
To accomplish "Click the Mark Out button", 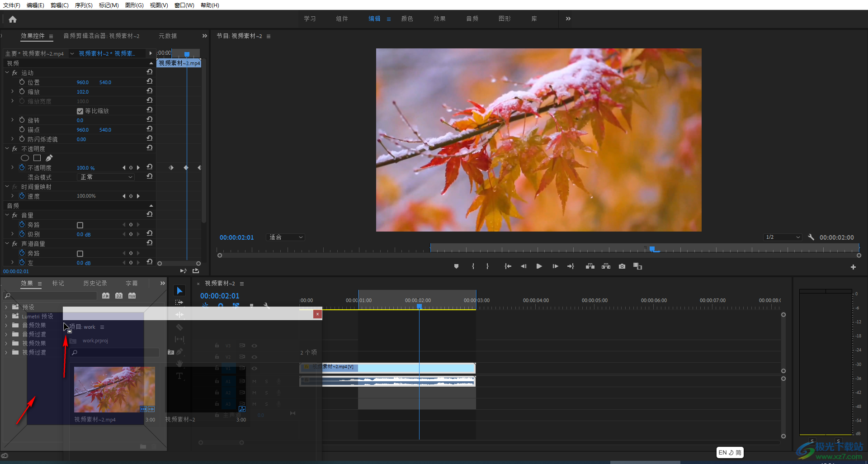I will (x=487, y=266).
